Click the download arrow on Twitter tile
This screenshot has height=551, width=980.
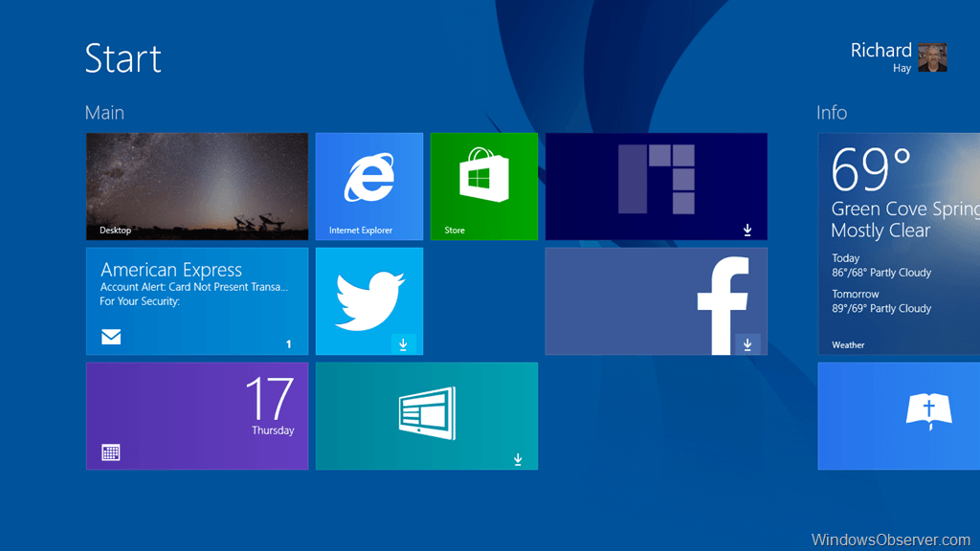coord(403,344)
